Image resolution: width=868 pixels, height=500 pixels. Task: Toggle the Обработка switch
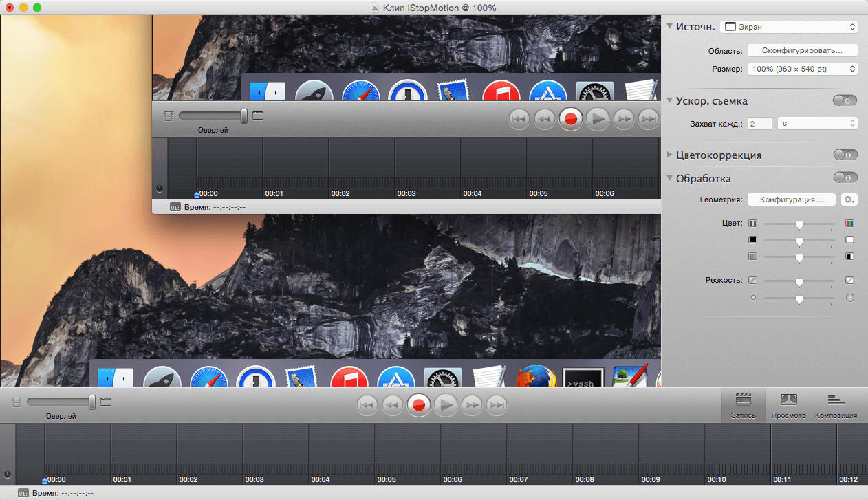pyautogui.click(x=845, y=178)
